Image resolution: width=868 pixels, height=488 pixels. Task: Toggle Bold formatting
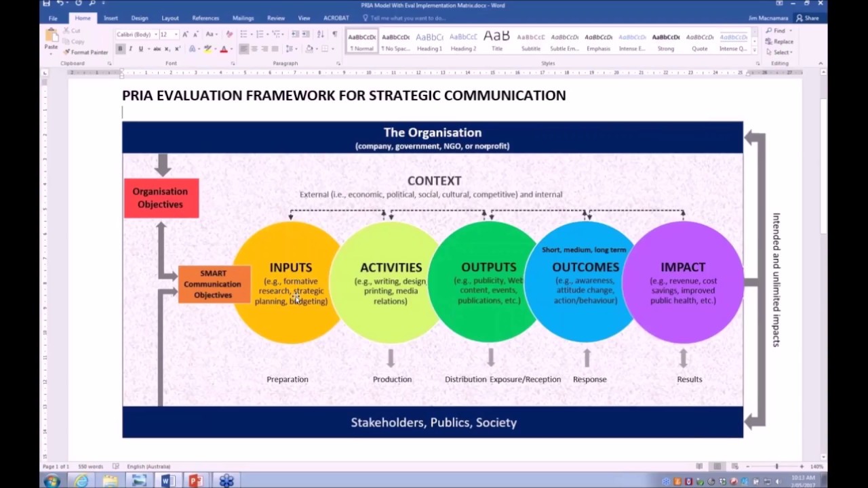pos(120,49)
